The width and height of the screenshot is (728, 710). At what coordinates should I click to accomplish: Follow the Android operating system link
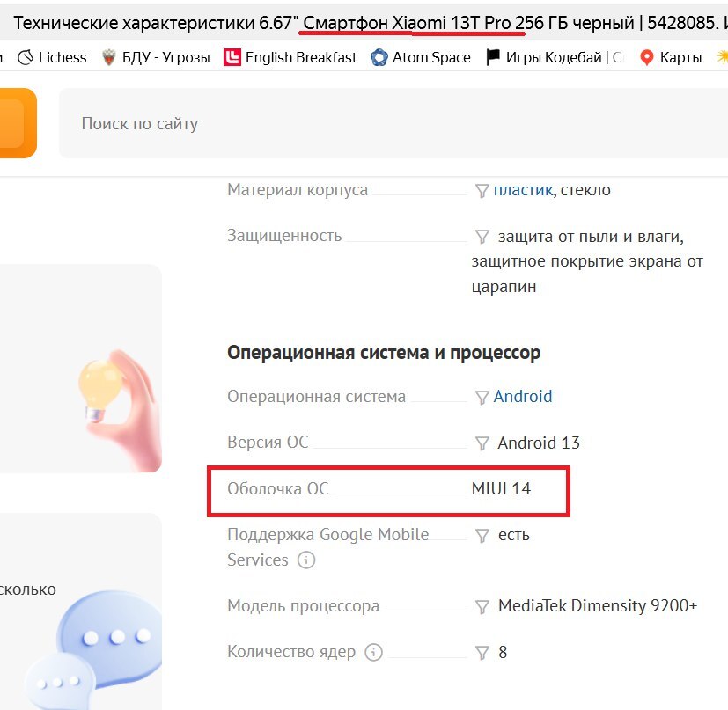(x=523, y=396)
